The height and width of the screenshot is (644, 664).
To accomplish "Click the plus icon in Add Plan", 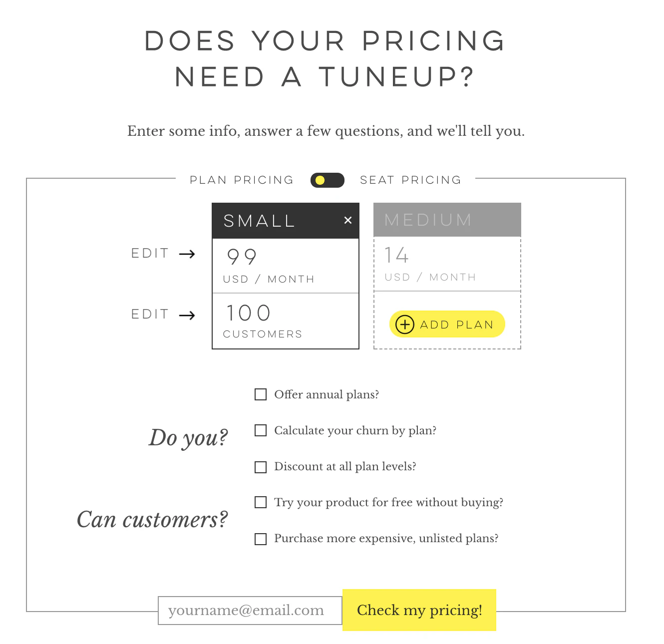I will pos(404,324).
